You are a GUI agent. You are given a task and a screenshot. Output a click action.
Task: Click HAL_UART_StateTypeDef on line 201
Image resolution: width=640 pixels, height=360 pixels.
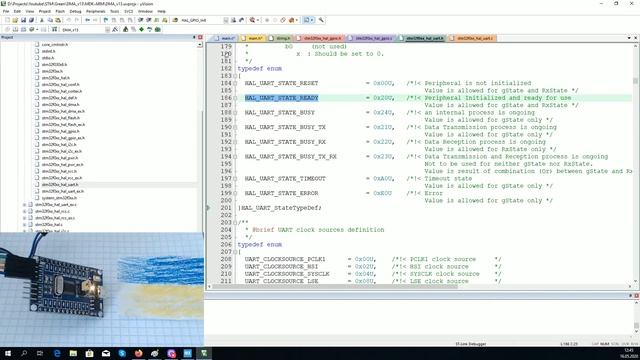[x=280, y=208]
